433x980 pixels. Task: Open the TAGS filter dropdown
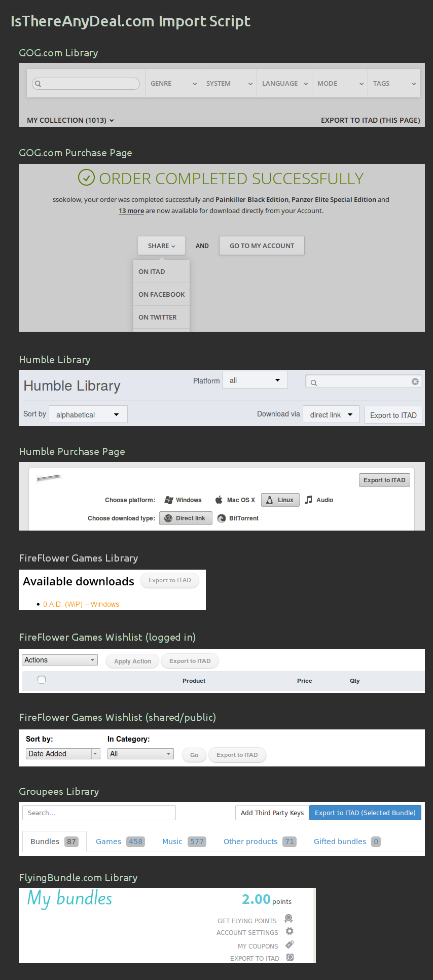point(394,84)
